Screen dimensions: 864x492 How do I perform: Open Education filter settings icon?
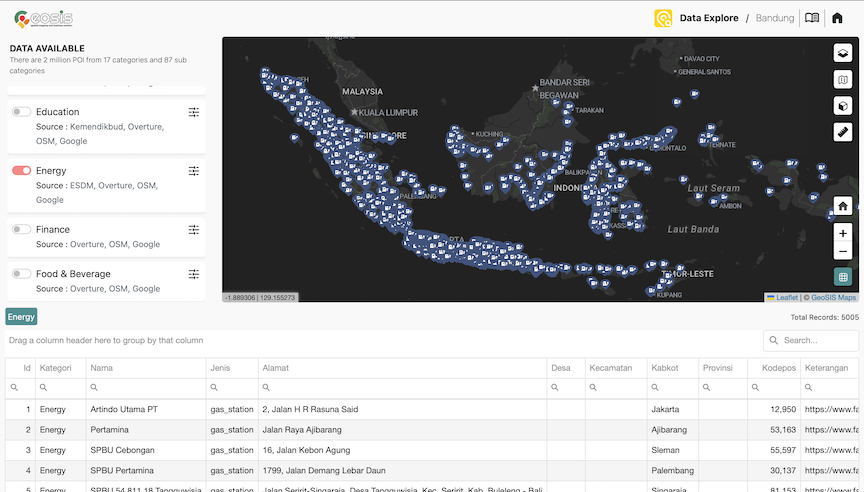click(x=193, y=112)
